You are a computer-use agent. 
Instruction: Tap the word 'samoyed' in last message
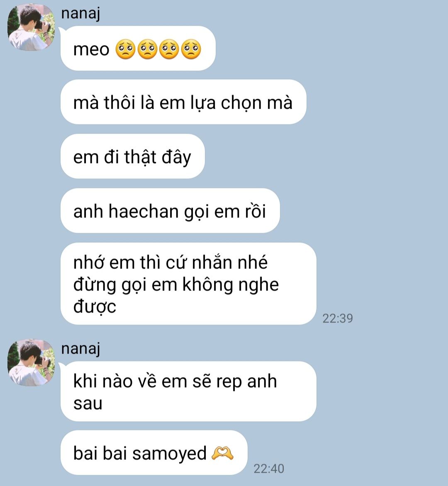[x=170, y=454]
